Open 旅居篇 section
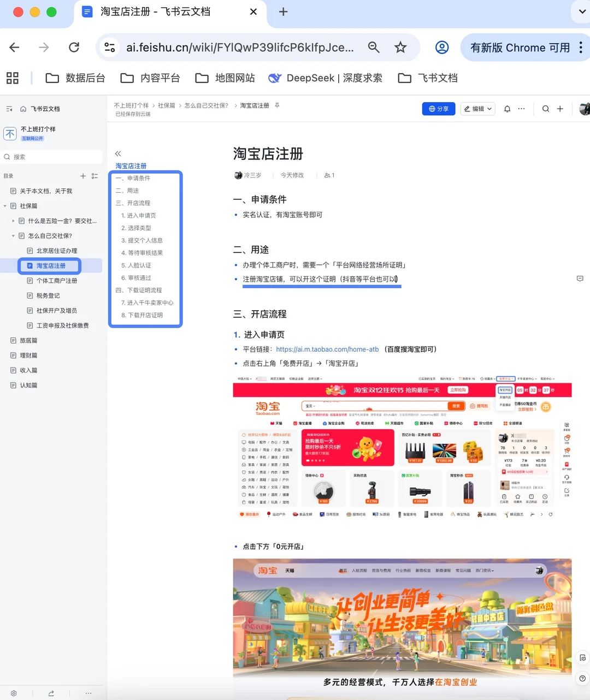Image resolution: width=590 pixels, height=700 pixels. point(28,340)
